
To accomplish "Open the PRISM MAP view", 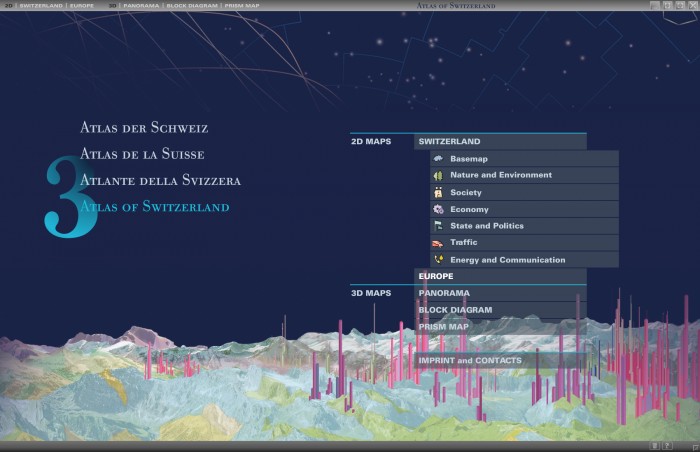I will (500, 326).
